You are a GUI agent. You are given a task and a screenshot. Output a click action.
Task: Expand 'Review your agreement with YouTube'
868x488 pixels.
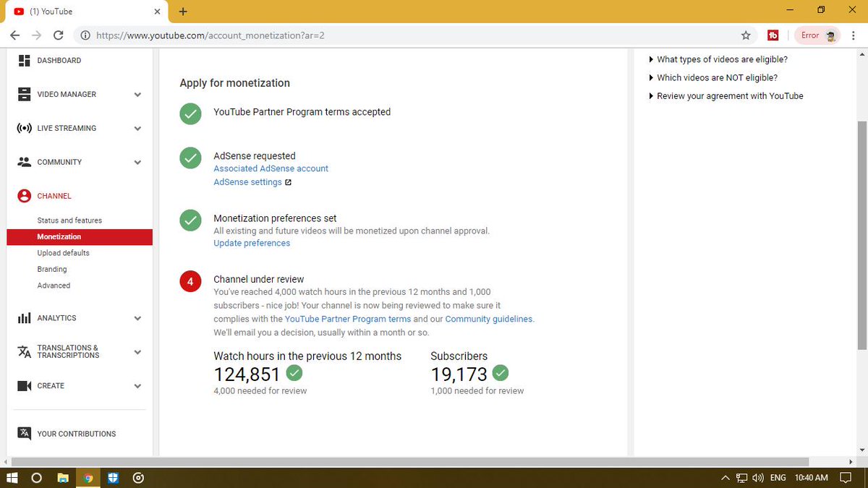tap(726, 95)
